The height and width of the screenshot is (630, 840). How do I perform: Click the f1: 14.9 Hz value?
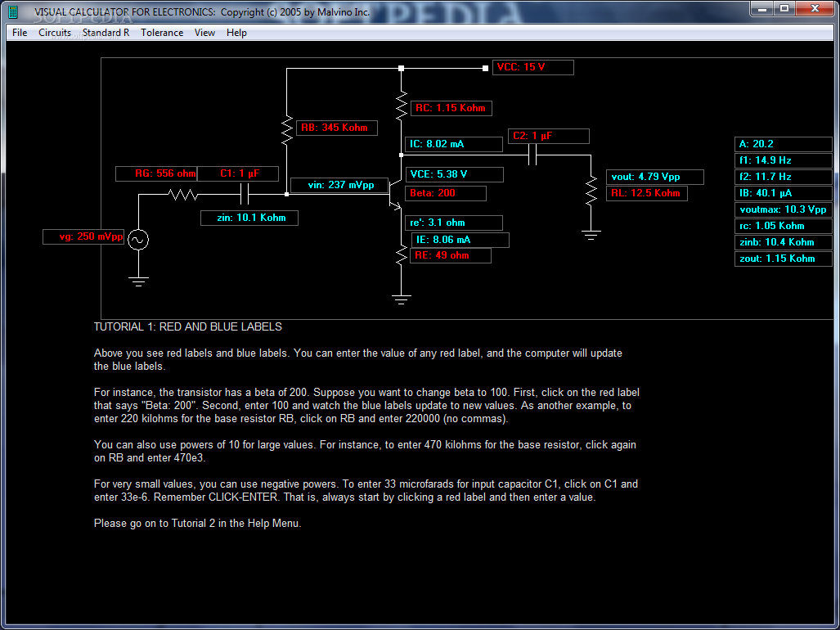(x=784, y=160)
